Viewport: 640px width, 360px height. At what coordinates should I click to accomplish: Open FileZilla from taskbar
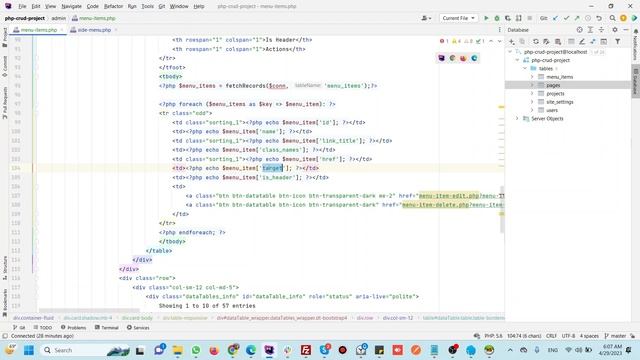click(306, 350)
